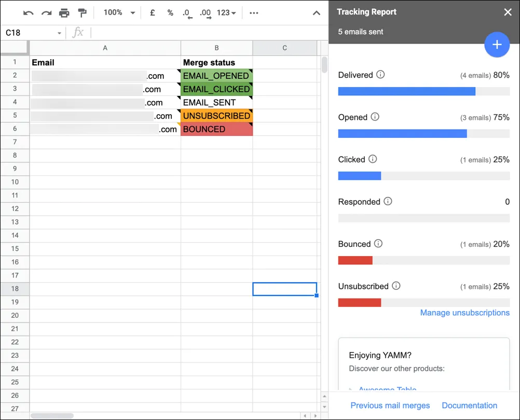
Task: Open the Manage unsubscriptions link
Action: (x=464, y=313)
